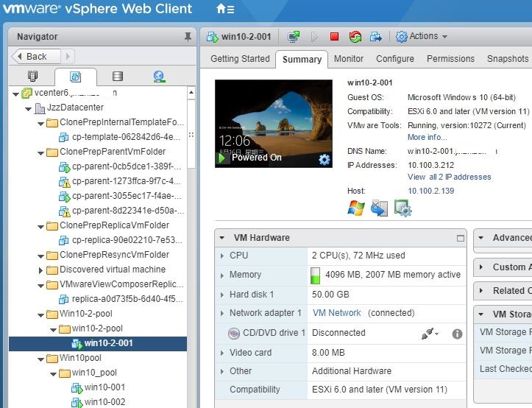Switch to Hosts and Clusters view icon

[32, 76]
